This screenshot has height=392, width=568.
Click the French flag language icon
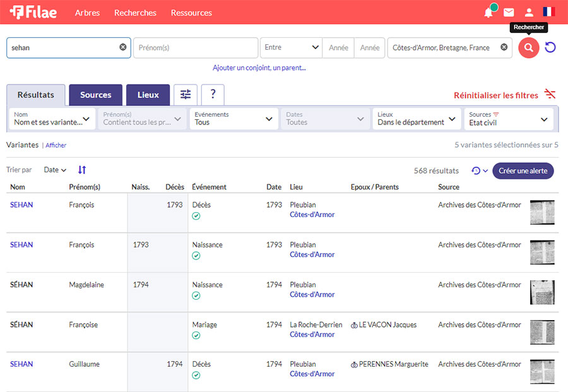click(548, 12)
